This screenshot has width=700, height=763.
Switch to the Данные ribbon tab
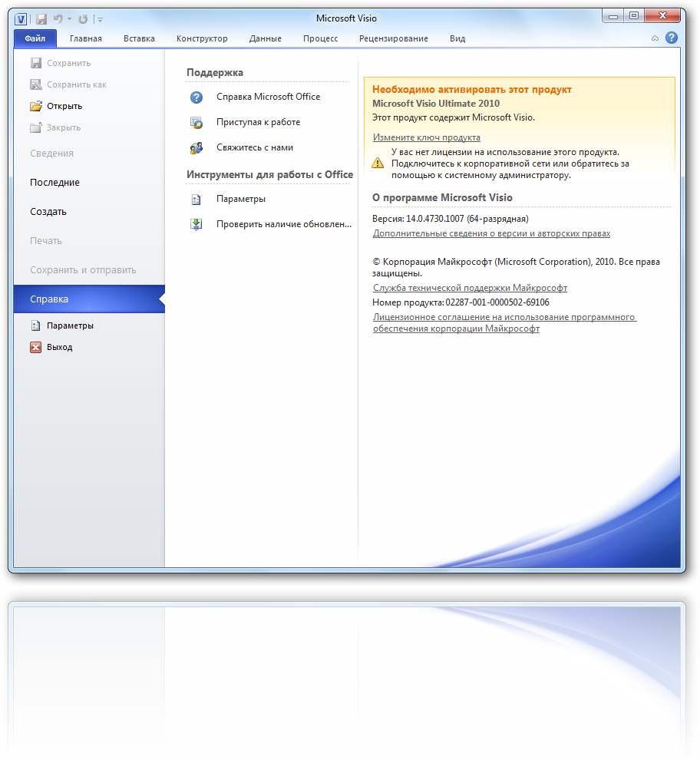(x=265, y=38)
